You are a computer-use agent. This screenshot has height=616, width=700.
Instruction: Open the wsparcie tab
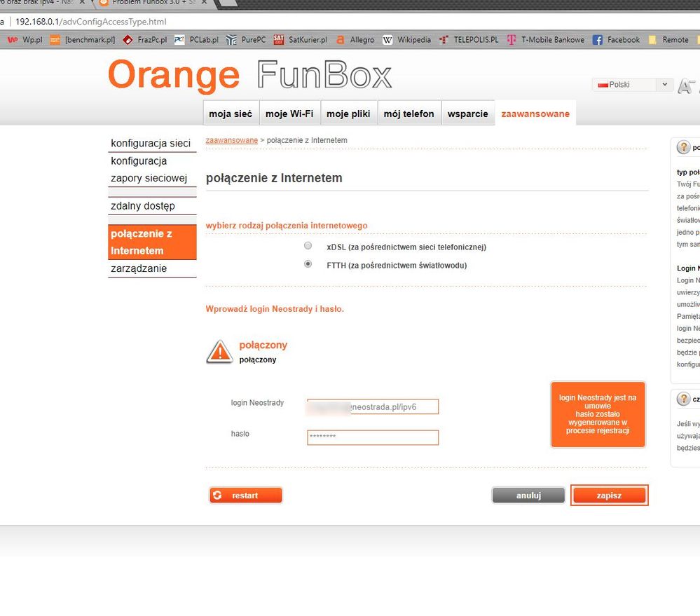coord(467,114)
